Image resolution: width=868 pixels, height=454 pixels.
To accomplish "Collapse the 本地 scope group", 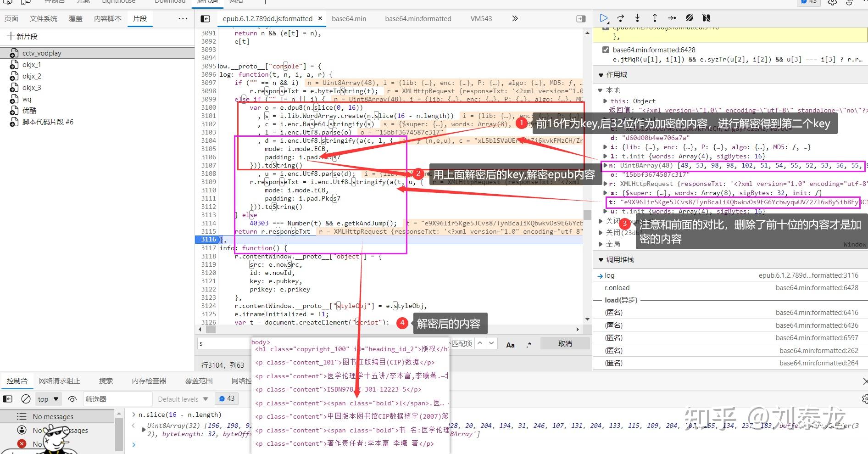I will point(600,90).
